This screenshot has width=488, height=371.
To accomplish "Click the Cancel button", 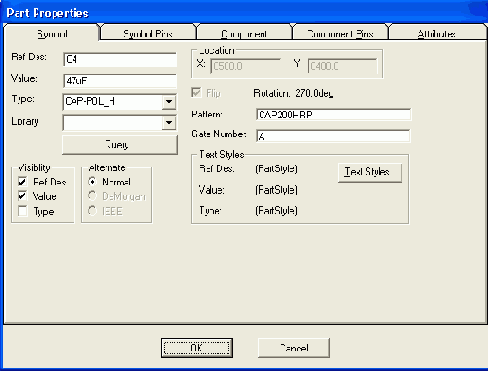I will [x=294, y=348].
